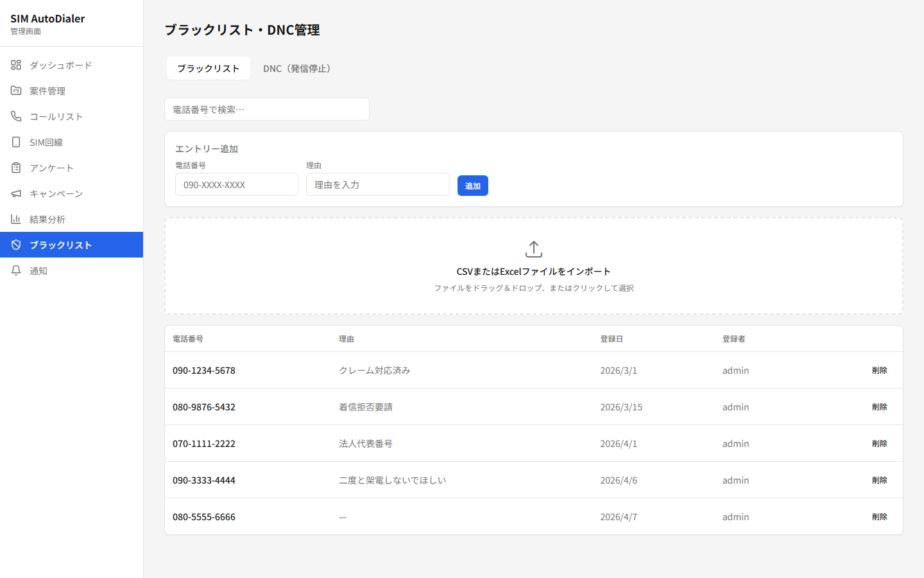Click 電話番号 column header
This screenshot has height=578, width=924.
click(x=188, y=338)
